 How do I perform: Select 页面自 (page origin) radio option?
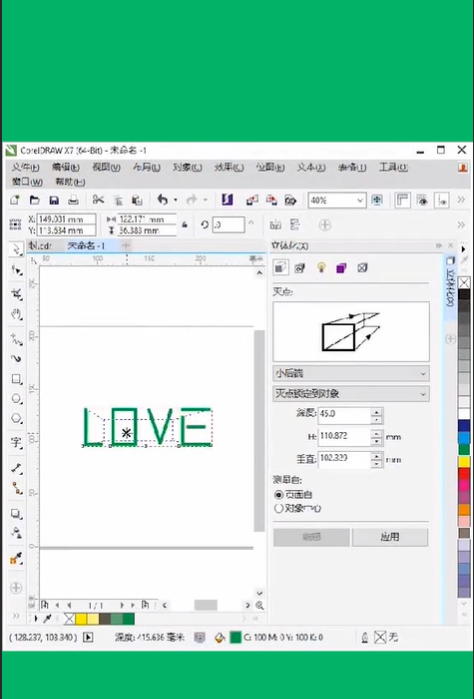tap(279, 495)
